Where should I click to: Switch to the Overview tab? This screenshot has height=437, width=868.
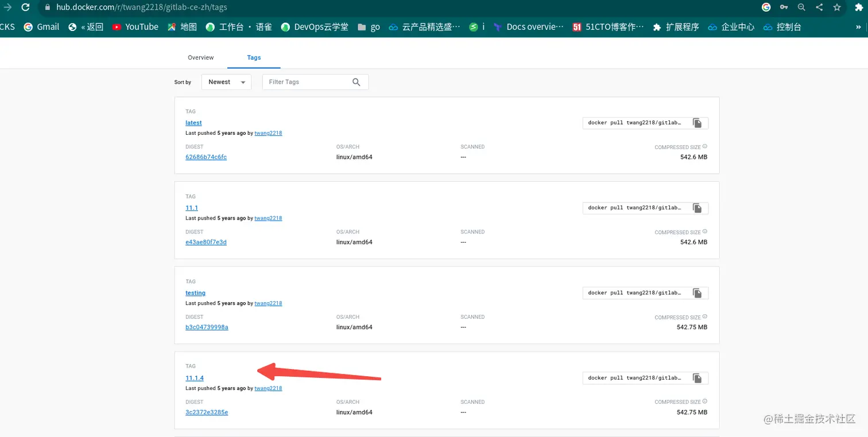click(201, 57)
